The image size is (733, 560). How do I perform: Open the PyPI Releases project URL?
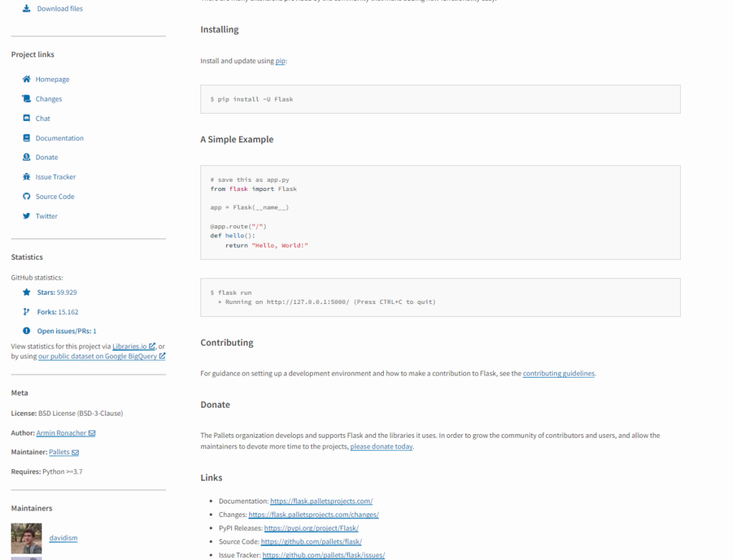pos(311,528)
